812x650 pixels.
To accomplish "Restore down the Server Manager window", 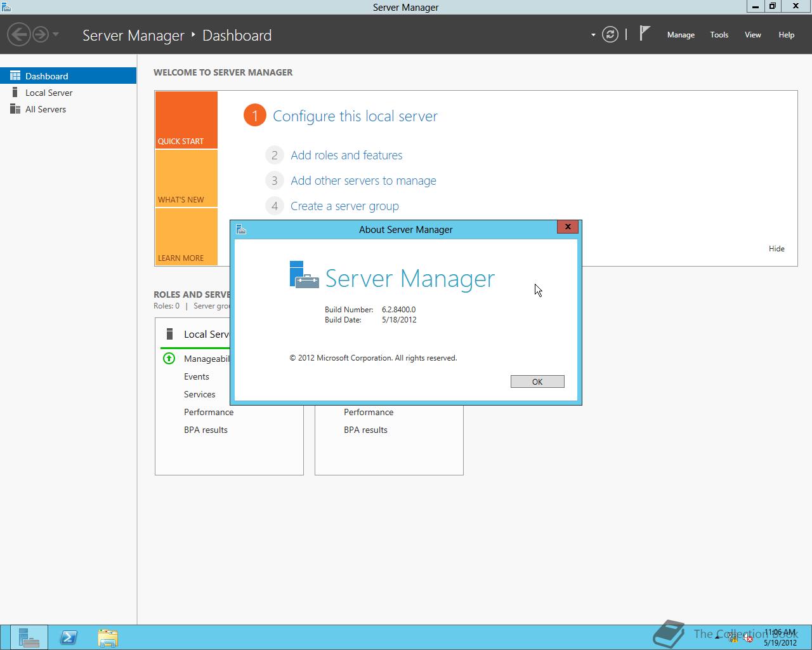I will point(773,6).
